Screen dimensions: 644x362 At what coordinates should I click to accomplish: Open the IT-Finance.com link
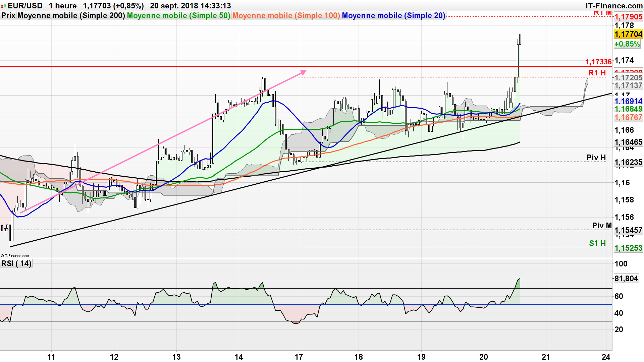614,6
